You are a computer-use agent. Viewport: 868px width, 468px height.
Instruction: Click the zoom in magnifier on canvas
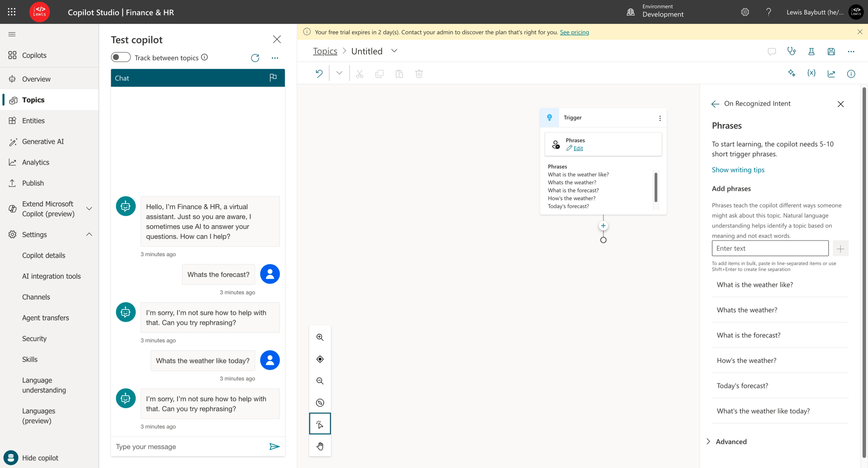(x=320, y=337)
